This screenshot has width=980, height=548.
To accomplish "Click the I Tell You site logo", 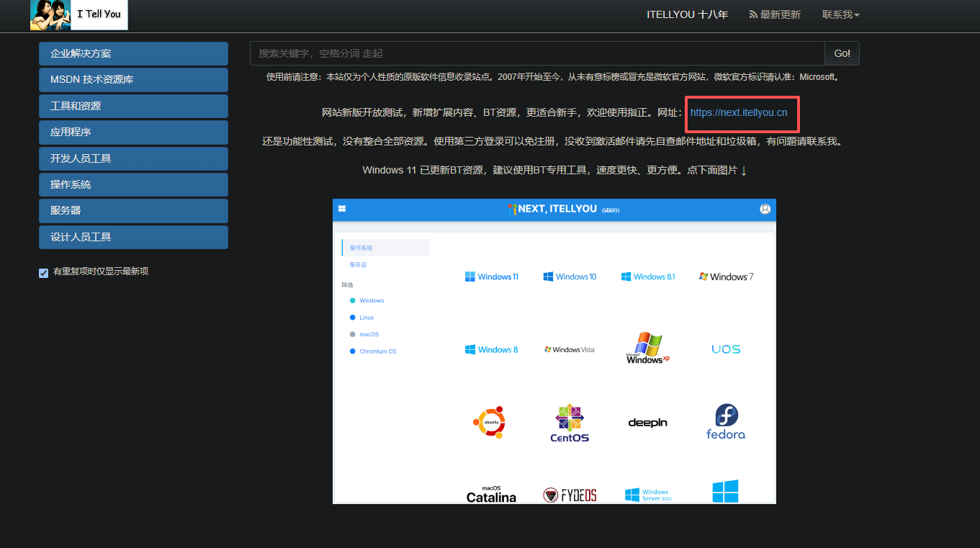I will click(x=78, y=14).
